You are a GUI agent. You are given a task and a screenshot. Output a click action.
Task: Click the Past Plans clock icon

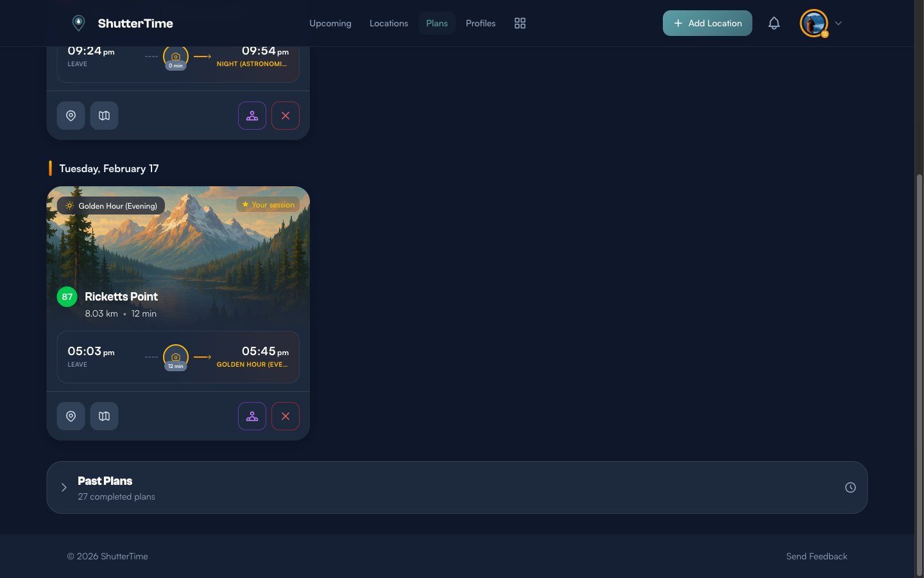850,487
